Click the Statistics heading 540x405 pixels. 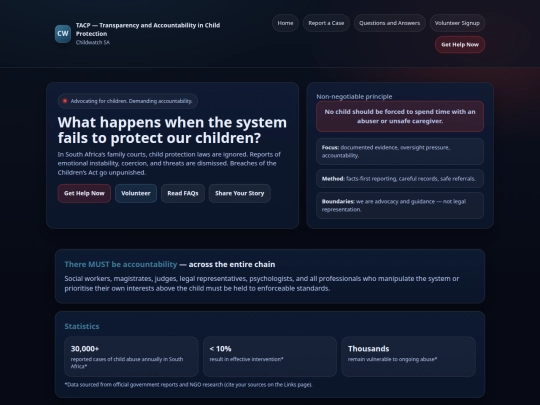82,326
